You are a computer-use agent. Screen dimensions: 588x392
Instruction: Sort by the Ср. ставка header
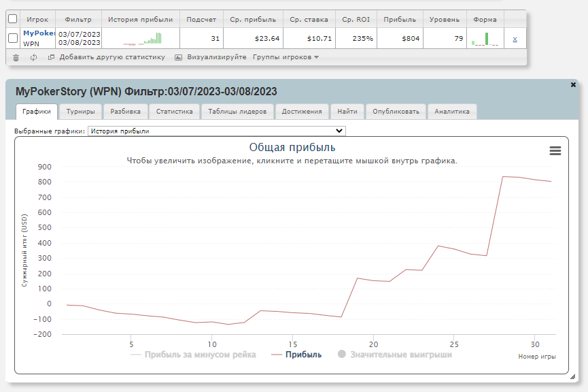coord(309,20)
